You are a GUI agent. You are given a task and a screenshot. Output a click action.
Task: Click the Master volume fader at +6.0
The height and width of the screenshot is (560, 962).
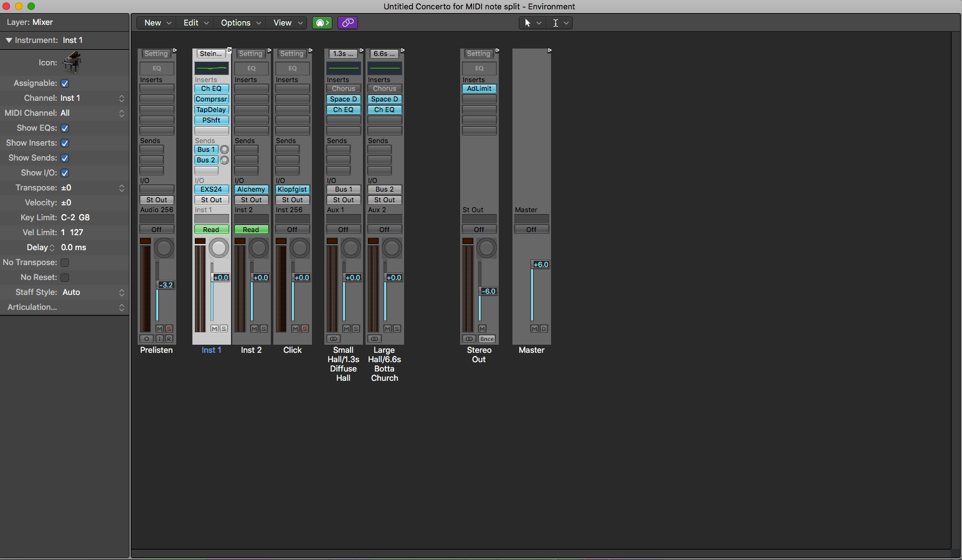[x=540, y=264]
